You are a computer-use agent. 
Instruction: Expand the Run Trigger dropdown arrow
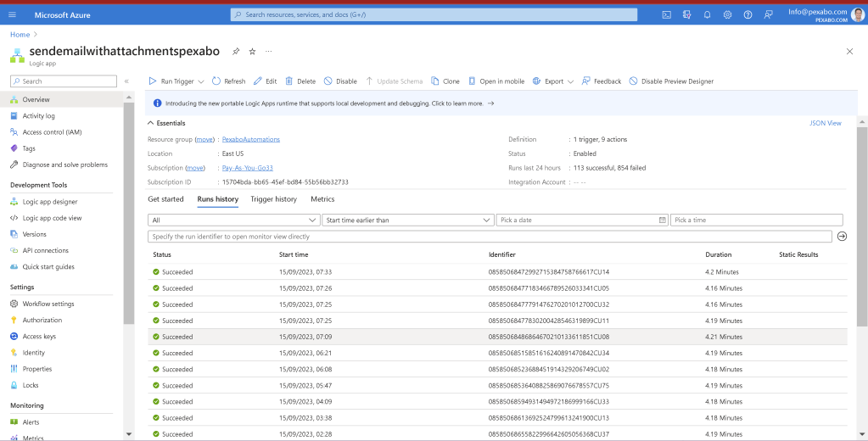coord(201,81)
